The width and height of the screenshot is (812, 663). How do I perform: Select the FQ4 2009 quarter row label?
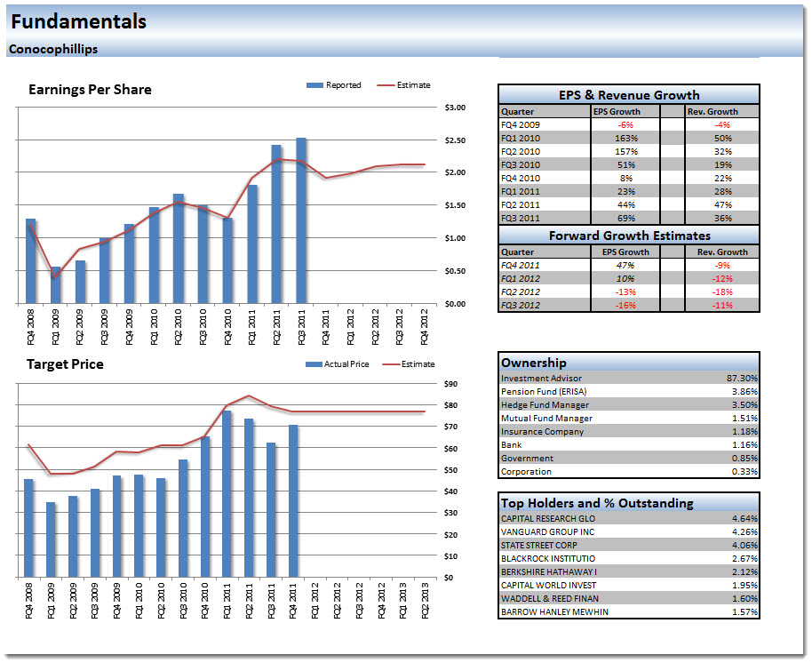click(521, 125)
